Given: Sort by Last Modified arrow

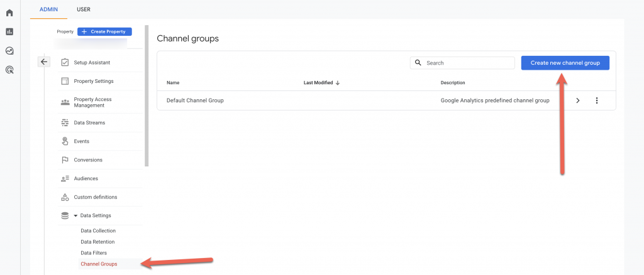Looking at the screenshot, I should (x=338, y=83).
